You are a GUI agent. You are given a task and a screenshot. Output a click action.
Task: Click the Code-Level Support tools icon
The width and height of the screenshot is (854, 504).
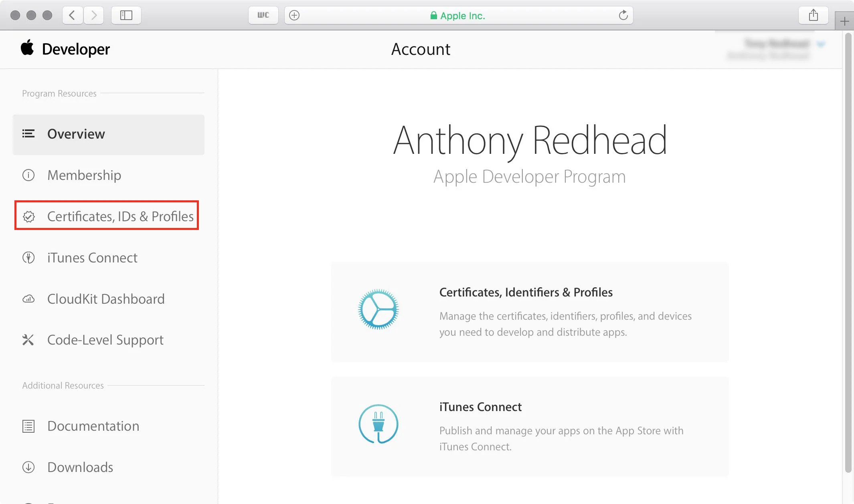coord(28,340)
